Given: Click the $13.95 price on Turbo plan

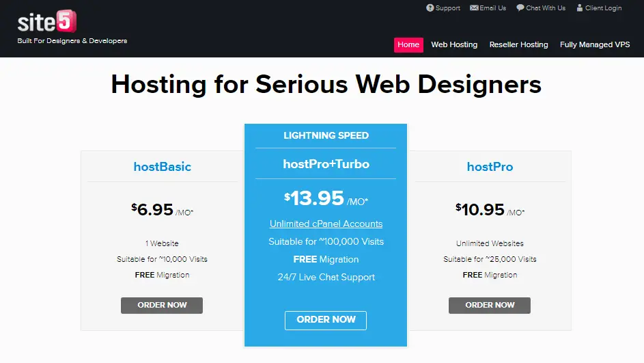Looking at the screenshot, I should pyautogui.click(x=314, y=198).
